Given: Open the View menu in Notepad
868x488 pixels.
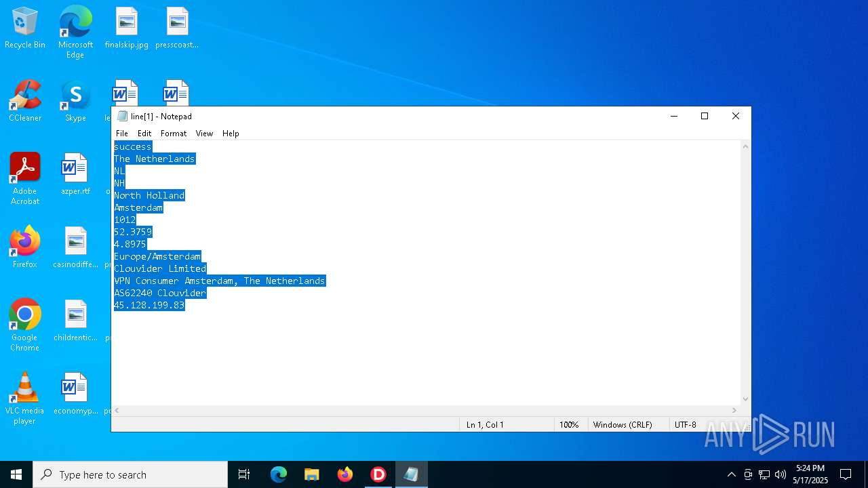Looking at the screenshot, I should point(204,134).
